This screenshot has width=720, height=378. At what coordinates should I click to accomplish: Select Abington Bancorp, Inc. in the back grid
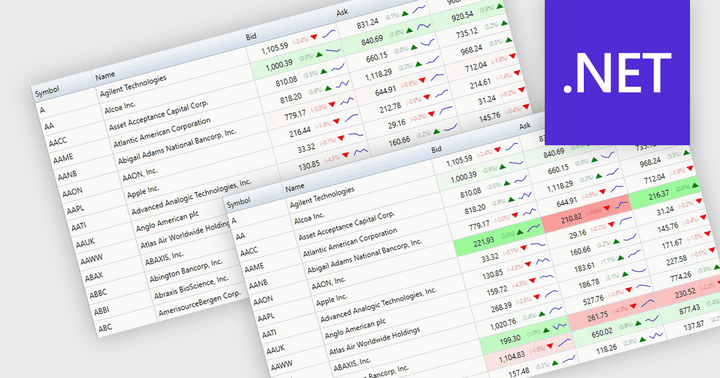click(186, 271)
